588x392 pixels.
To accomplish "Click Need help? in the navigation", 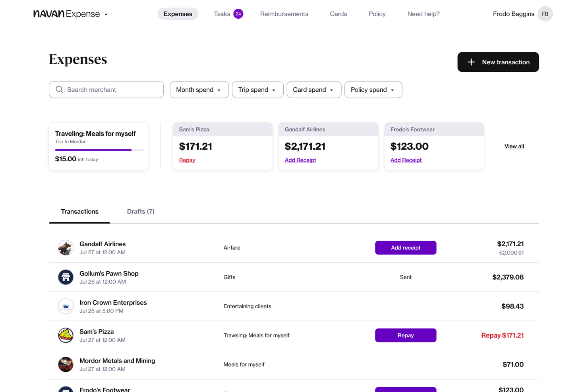I will click(x=424, y=14).
